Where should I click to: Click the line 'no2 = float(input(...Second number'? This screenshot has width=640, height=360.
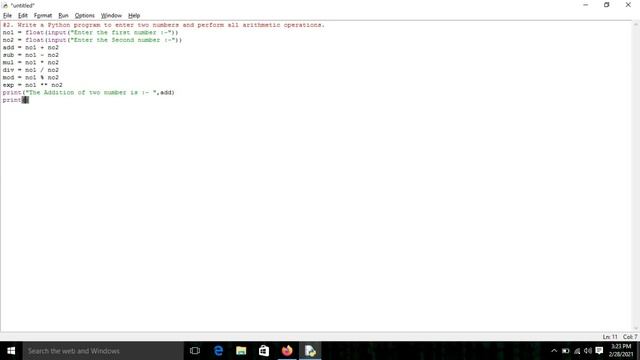(92, 40)
